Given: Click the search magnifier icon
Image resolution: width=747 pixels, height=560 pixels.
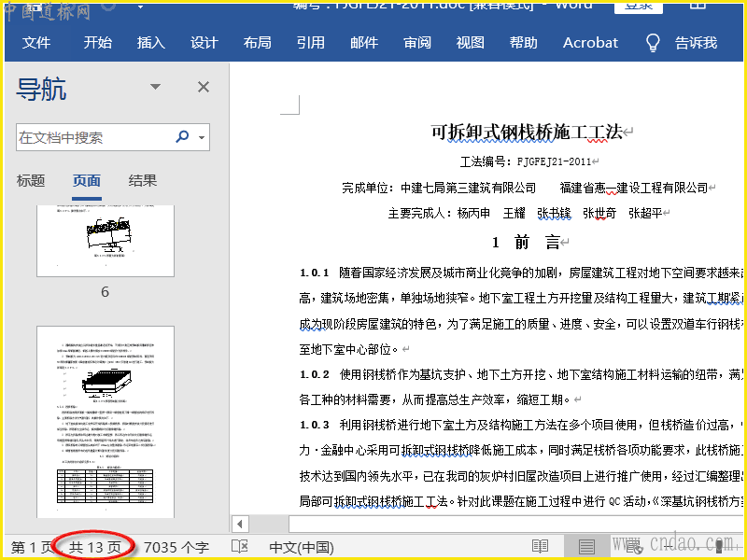Looking at the screenshot, I should (x=183, y=138).
